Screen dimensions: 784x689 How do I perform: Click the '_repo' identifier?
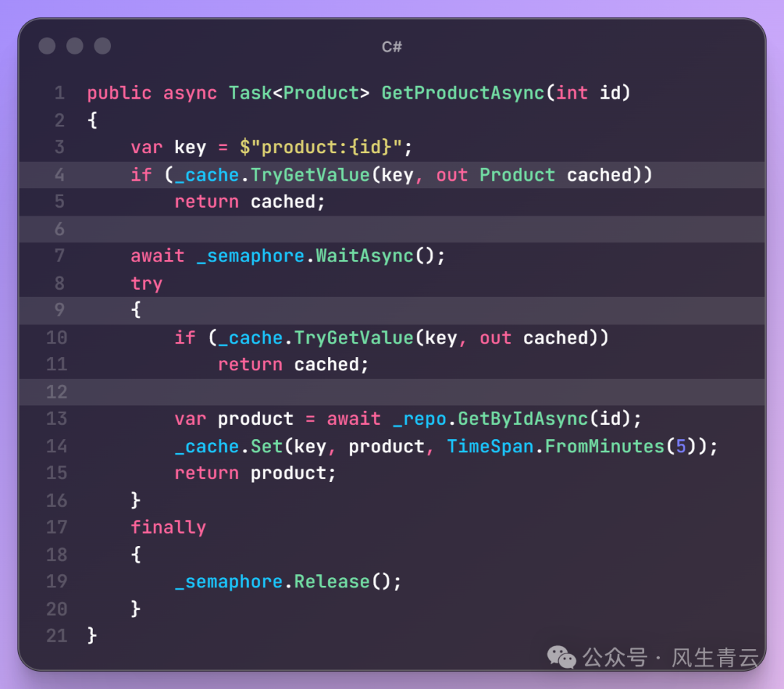(419, 419)
